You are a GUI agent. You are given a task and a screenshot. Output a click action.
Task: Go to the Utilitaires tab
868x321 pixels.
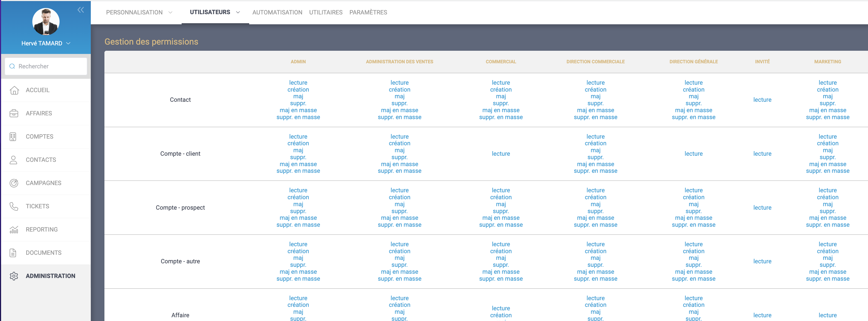pyautogui.click(x=326, y=13)
